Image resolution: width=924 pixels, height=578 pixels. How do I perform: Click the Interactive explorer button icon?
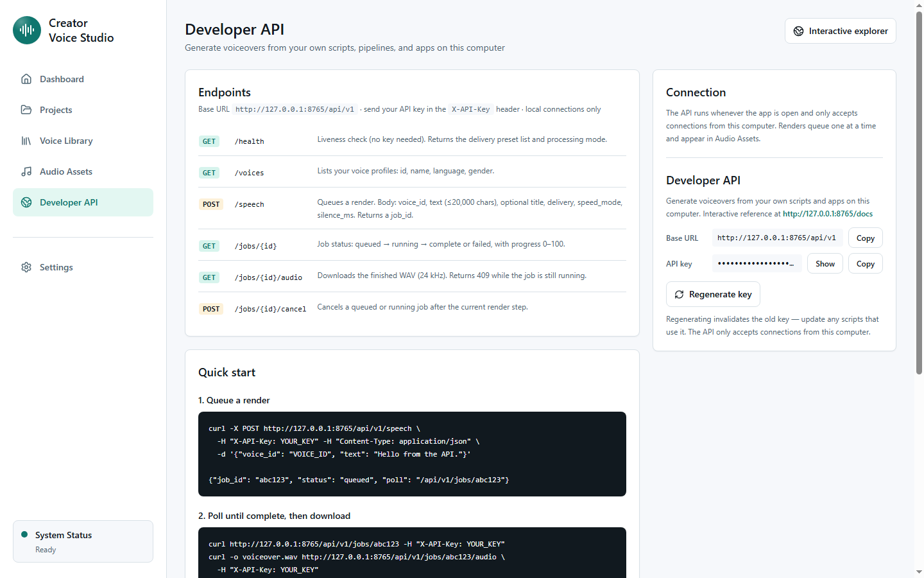[799, 31]
